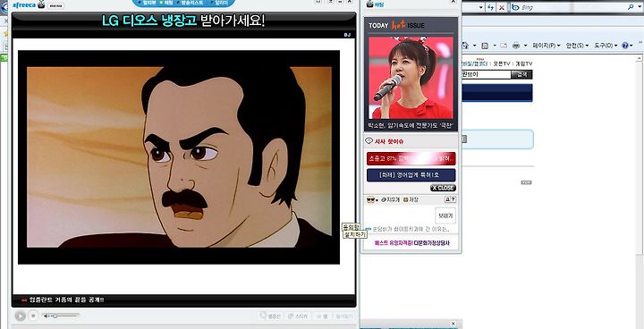Close the lower panel with X button
The height and width of the screenshot is (329, 644).
tap(453, 324)
